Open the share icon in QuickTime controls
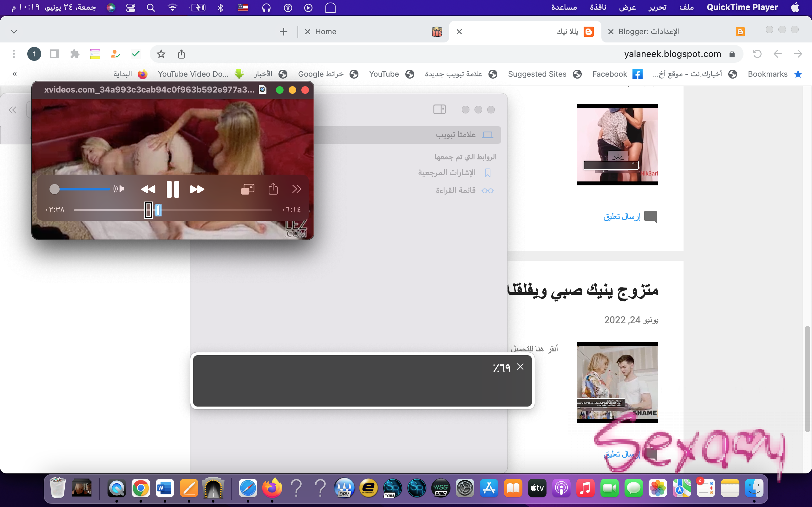The height and width of the screenshot is (507, 812). pos(273,189)
